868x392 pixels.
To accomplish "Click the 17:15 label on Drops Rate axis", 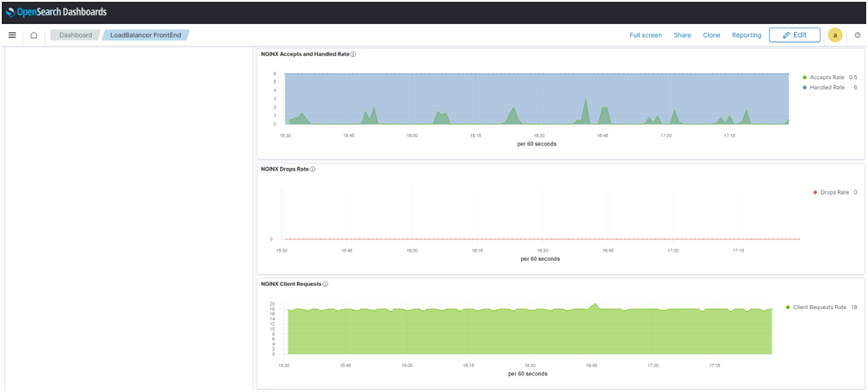I will [x=738, y=250].
